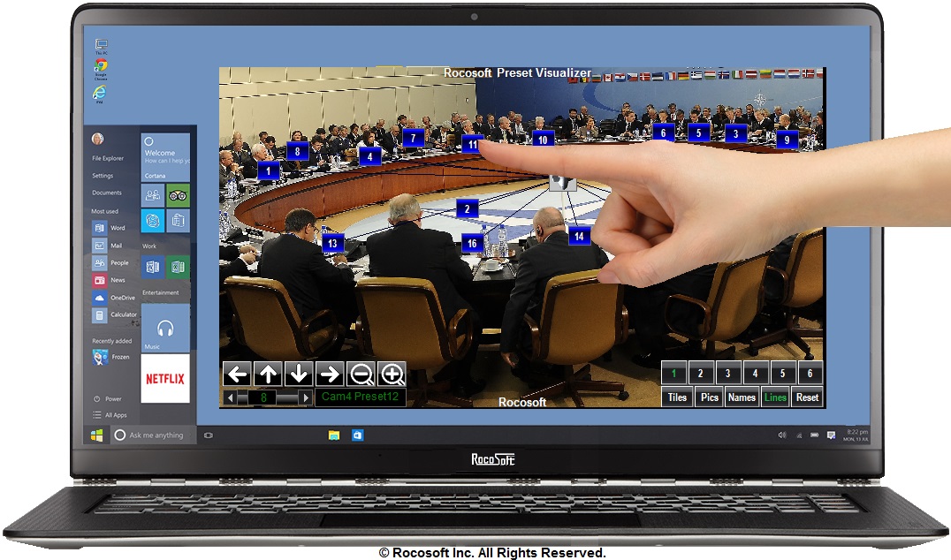Select preset marker 13 on the camera view
The image size is (951, 560).
coord(332,243)
